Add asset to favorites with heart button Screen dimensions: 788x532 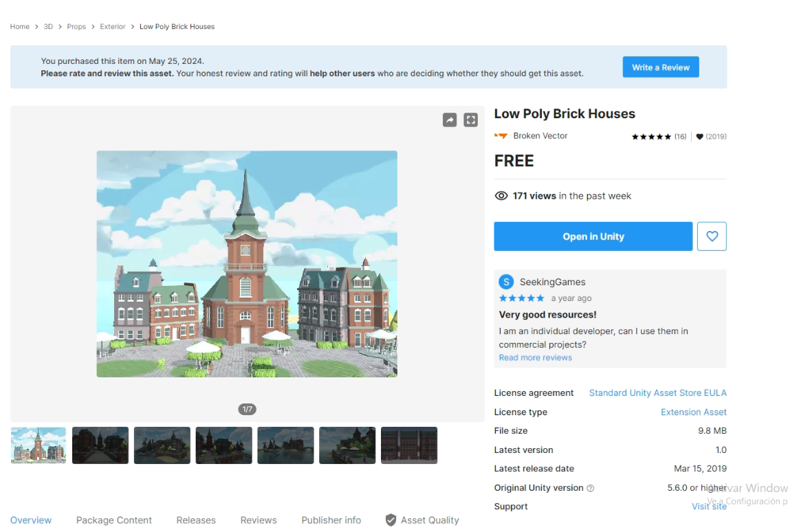point(712,236)
